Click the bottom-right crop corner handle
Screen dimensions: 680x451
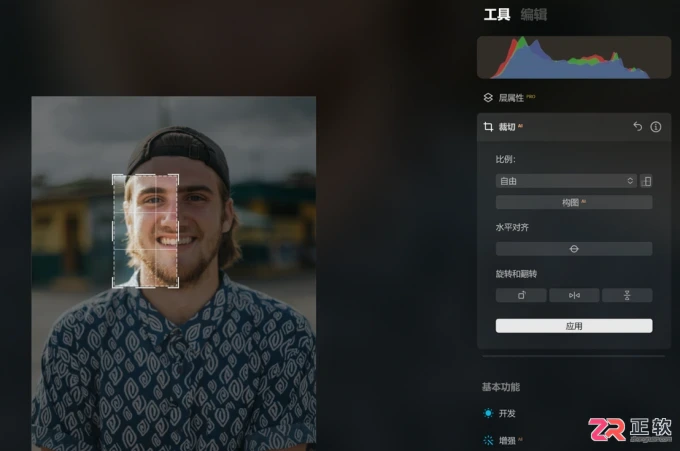(178, 287)
